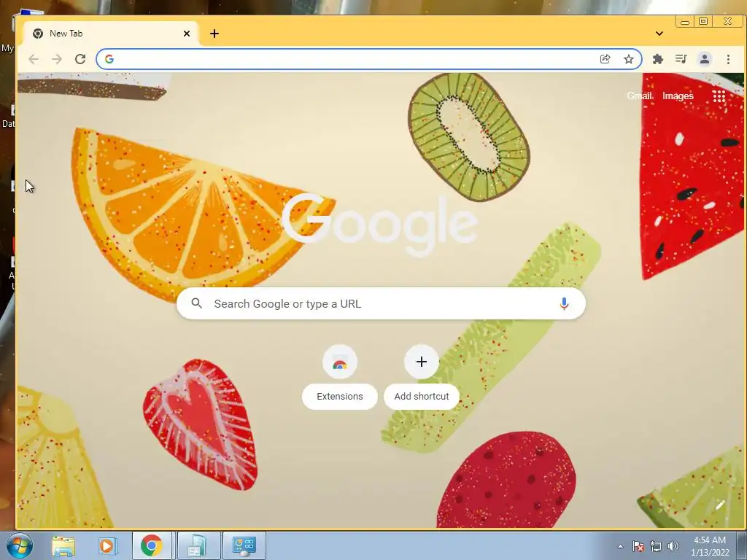Click the back navigation arrow
Viewport: 747px width, 560px height.
pos(34,59)
